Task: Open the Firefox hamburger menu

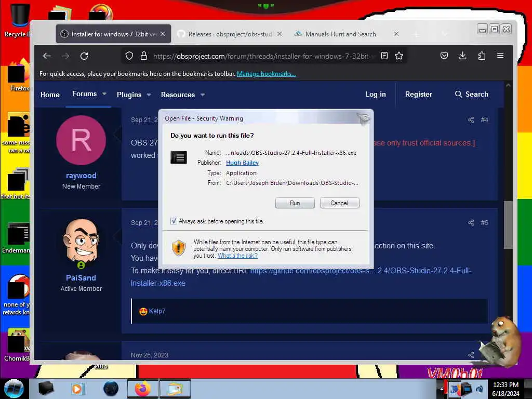Action: tap(500, 55)
